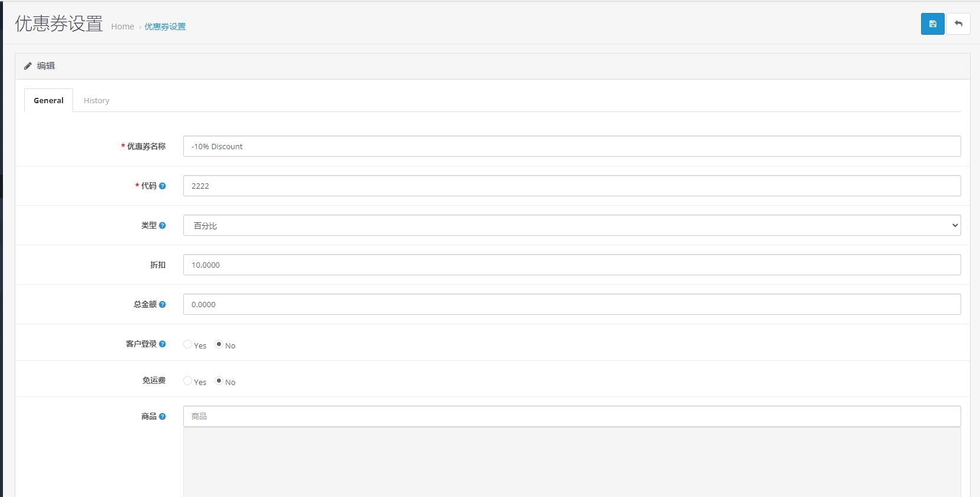The width and height of the screenshot is (980, 497).
Task: Select No for 免运费
Action: point(219,381)
